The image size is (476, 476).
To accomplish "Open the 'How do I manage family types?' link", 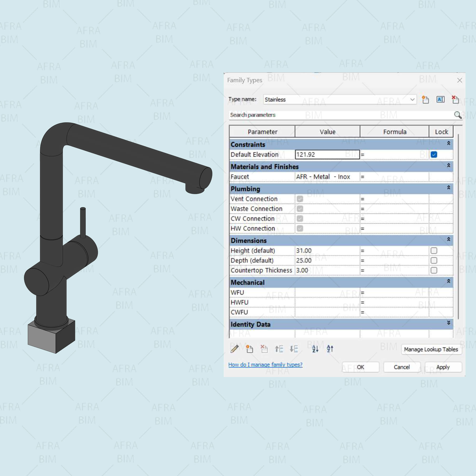I will tap(265, 365).
